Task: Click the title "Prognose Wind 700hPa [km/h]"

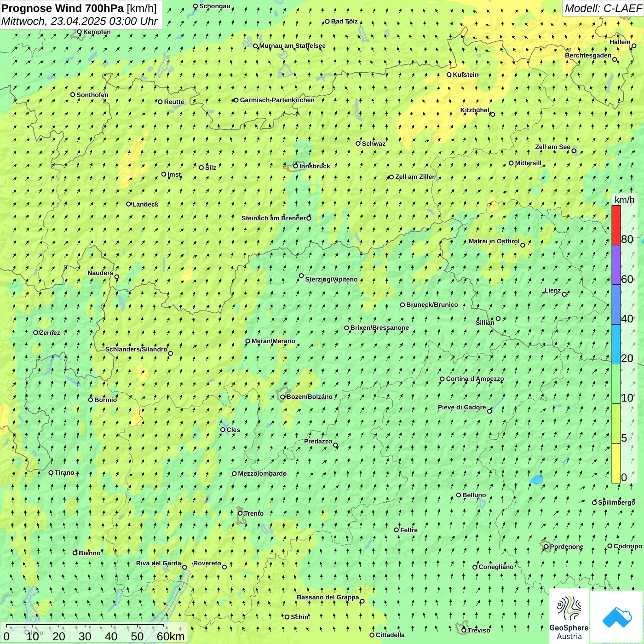Action: (x=79, y=8)
